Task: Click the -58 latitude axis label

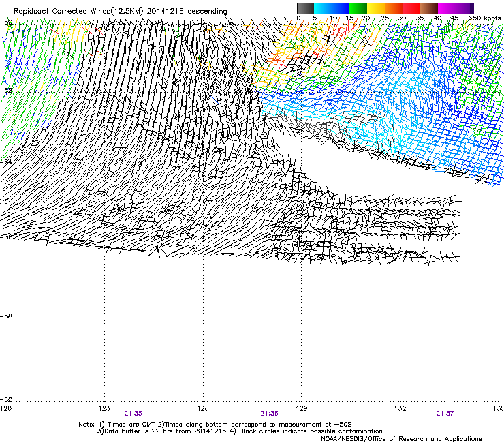Action: click(6, 316)
